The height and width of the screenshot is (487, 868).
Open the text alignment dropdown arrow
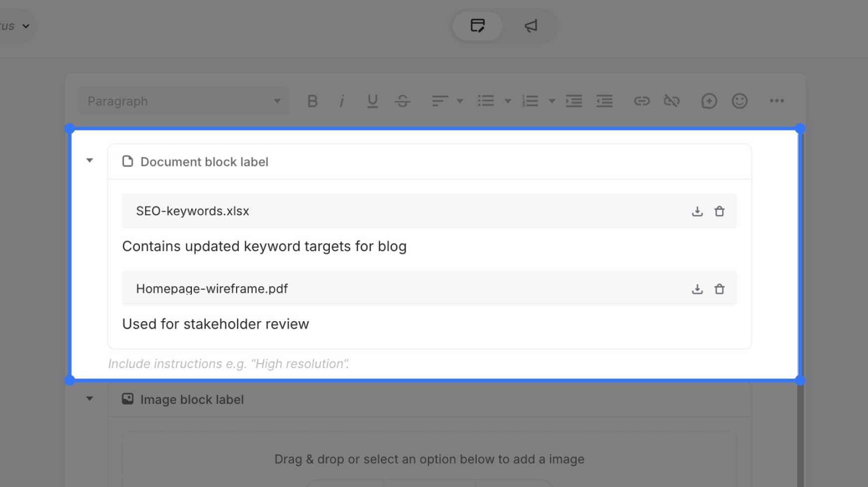(460, 101)
